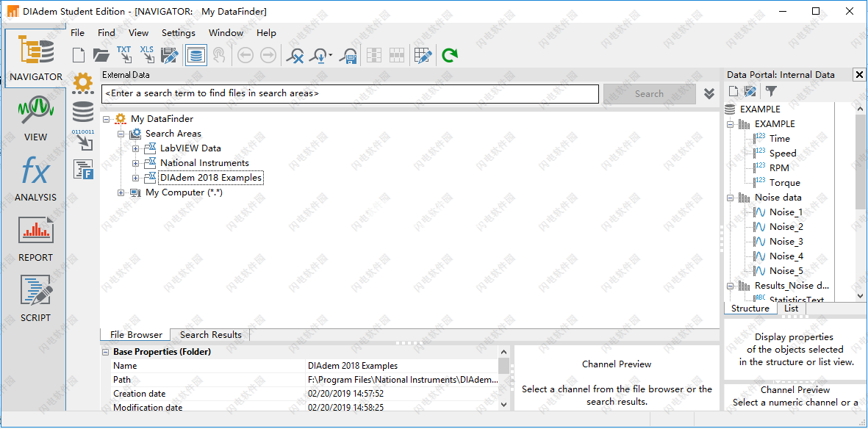The image size is (868, 429).
Task: Switch to List tab in Data Portal
Action: [791, 309]
